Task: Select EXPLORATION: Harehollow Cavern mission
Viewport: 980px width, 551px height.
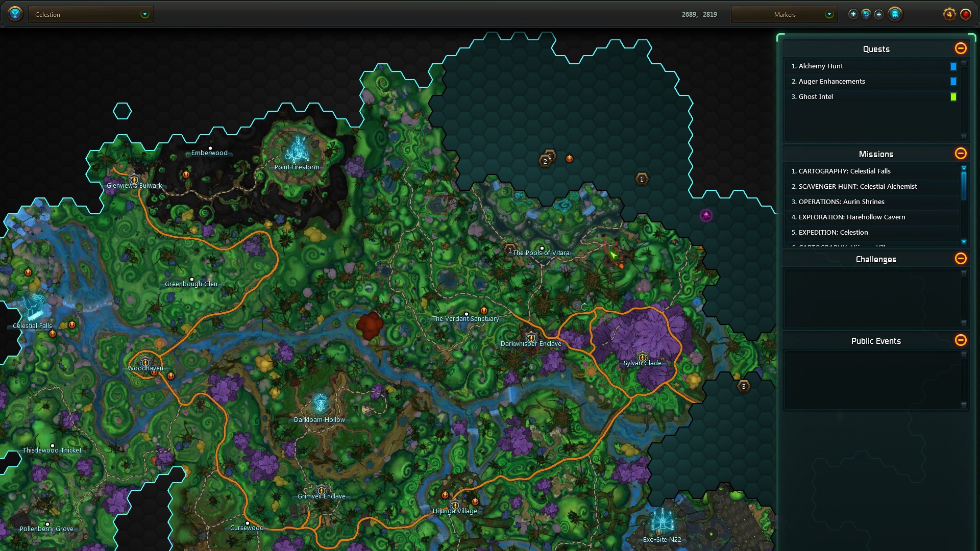Action: [872, 217]
